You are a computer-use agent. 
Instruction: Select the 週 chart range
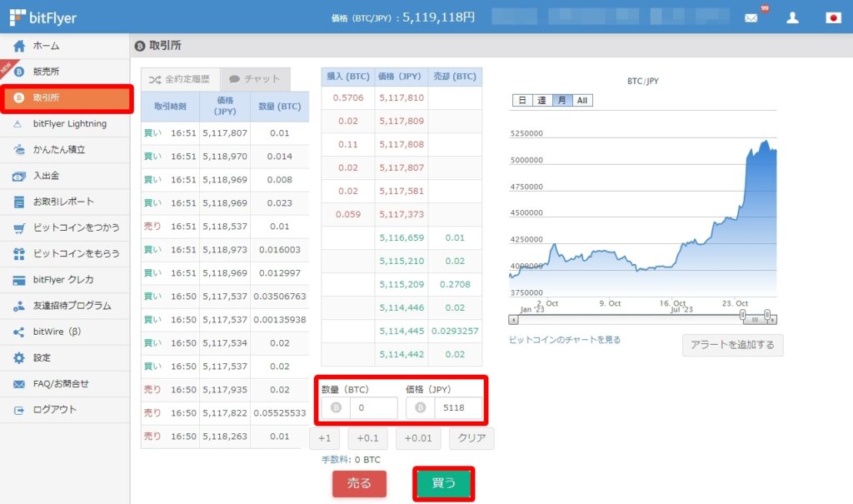pos(541,100)
